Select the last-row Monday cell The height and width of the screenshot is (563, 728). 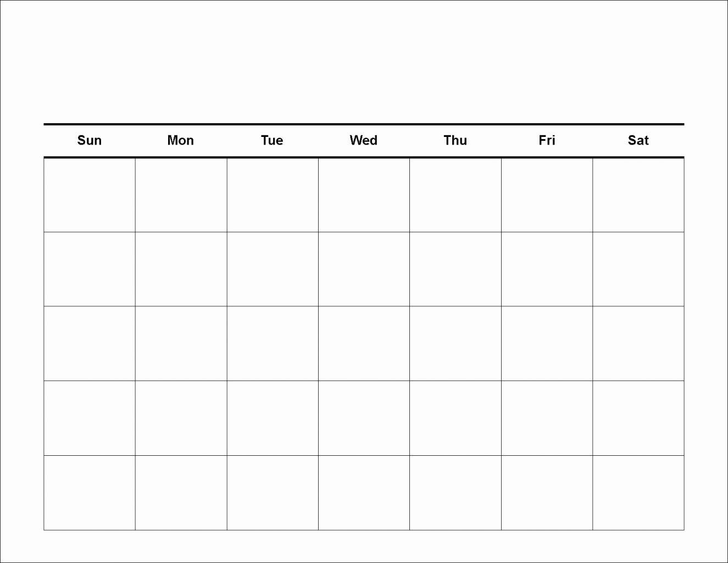[181, 493]
